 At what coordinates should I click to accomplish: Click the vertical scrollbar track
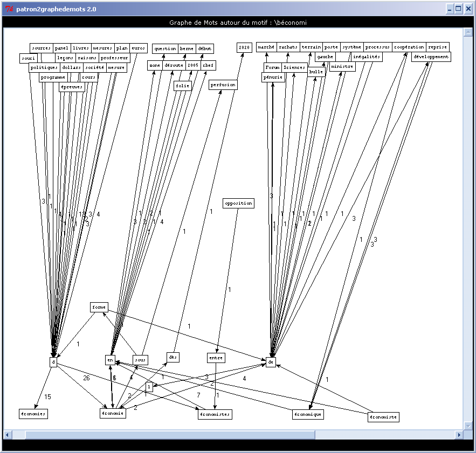point(468,229)
